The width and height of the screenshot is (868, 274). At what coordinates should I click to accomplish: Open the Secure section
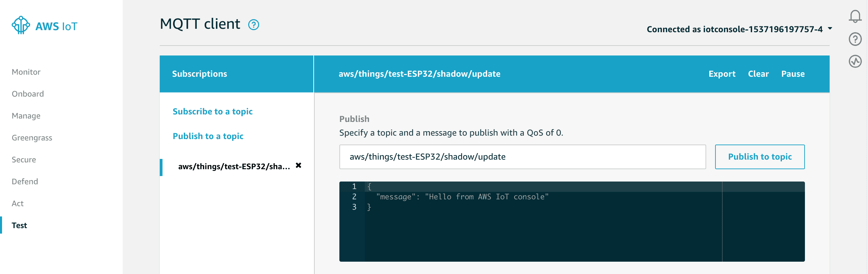[x=24, y=160]
